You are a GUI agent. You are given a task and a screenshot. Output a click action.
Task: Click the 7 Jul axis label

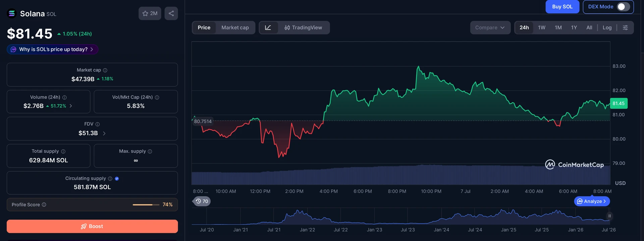(465, 191)
